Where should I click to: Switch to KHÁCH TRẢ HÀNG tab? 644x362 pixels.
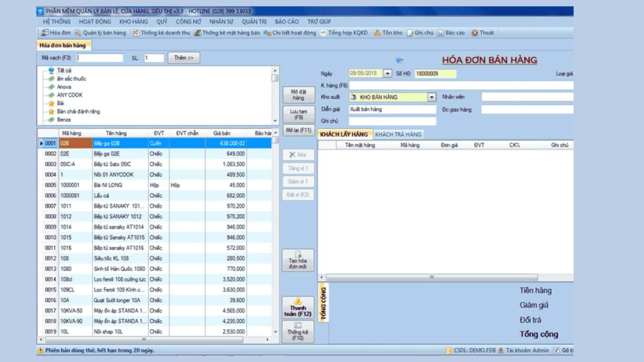(398, 134)
